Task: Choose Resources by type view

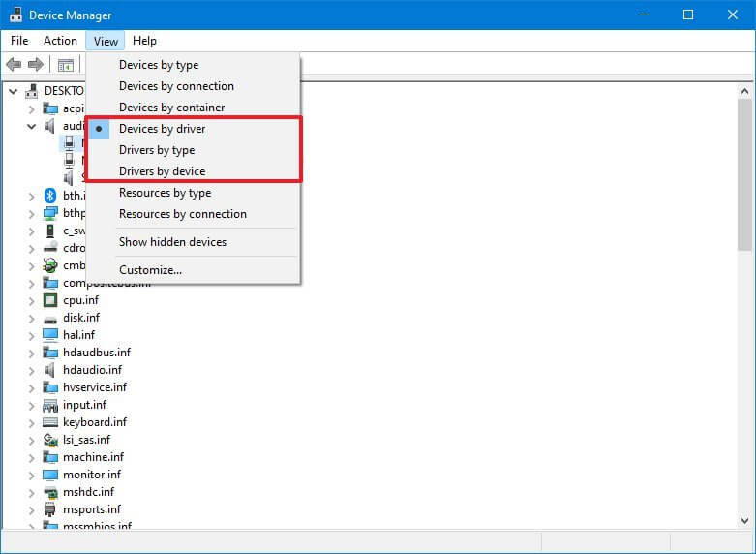Action: pyautogui.click(x=193, y=193)
